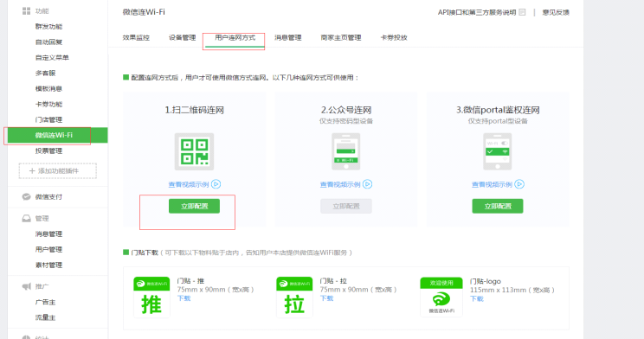The width and height of the screenshot is (644, 339).
Task: Click the 管理 inbox icon
Action: [x=26, y=218]
